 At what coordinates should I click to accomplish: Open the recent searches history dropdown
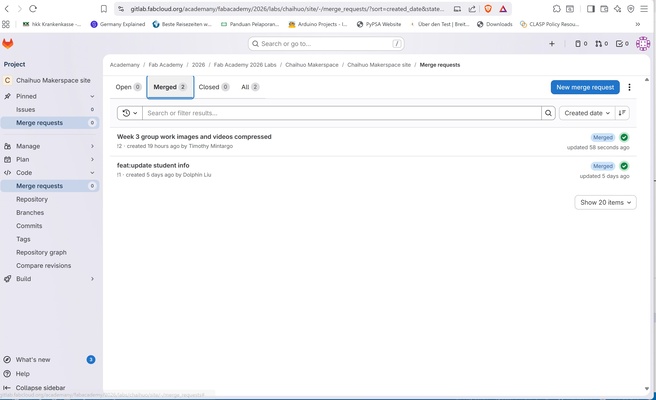[x=130, y=113]
